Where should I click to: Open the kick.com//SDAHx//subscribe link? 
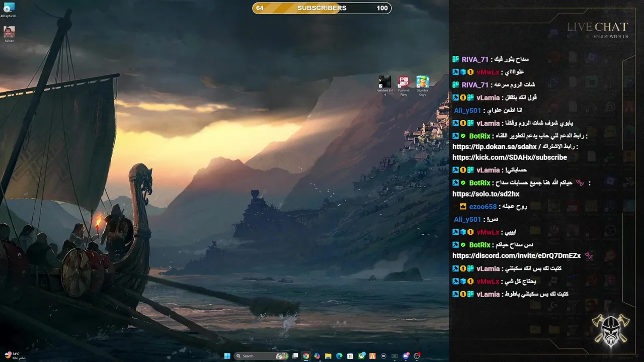[x=510, y=157]
